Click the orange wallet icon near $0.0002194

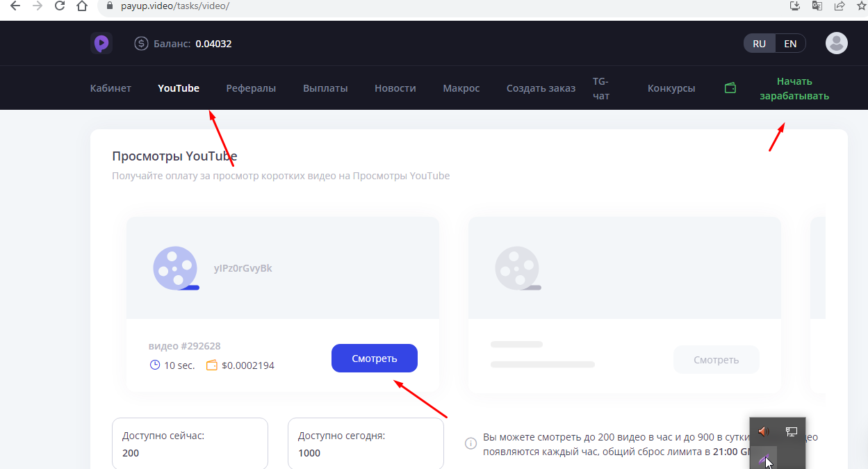click(x=212, y=365)
